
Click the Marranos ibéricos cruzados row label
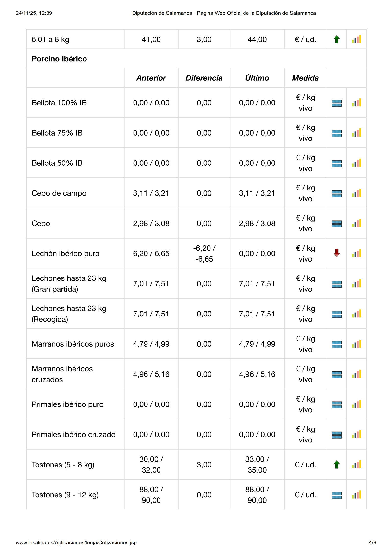coord(62,374)
